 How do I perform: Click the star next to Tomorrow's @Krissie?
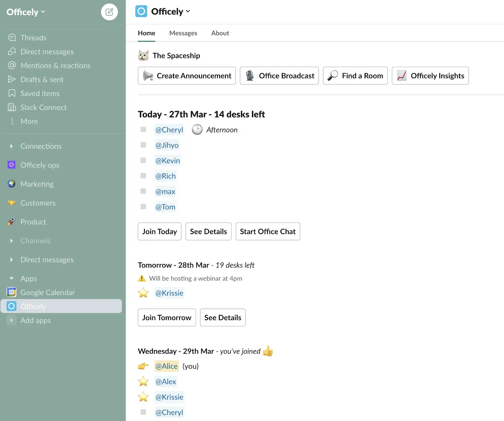tap(143, 293)
